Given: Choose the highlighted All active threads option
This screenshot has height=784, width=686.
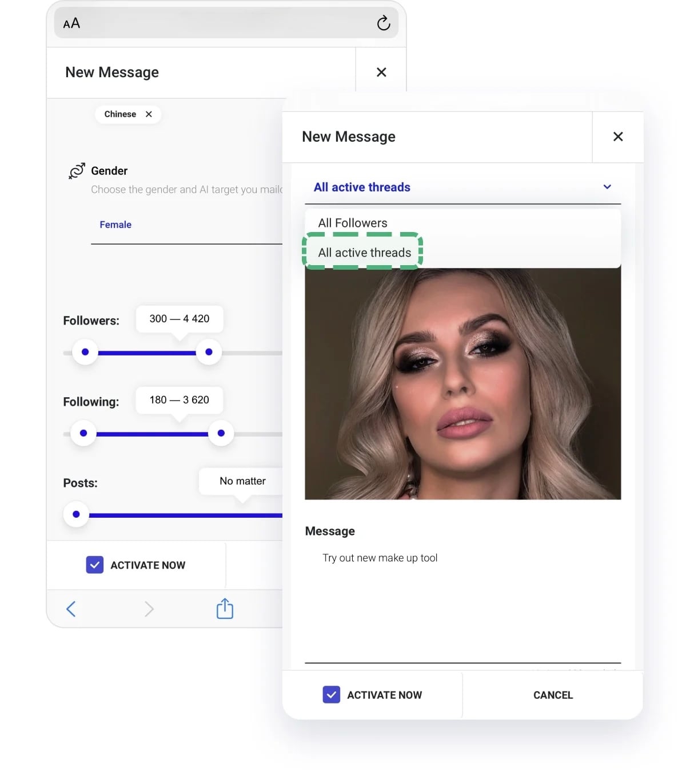Looking at the screenshot, I should [364, 252].
